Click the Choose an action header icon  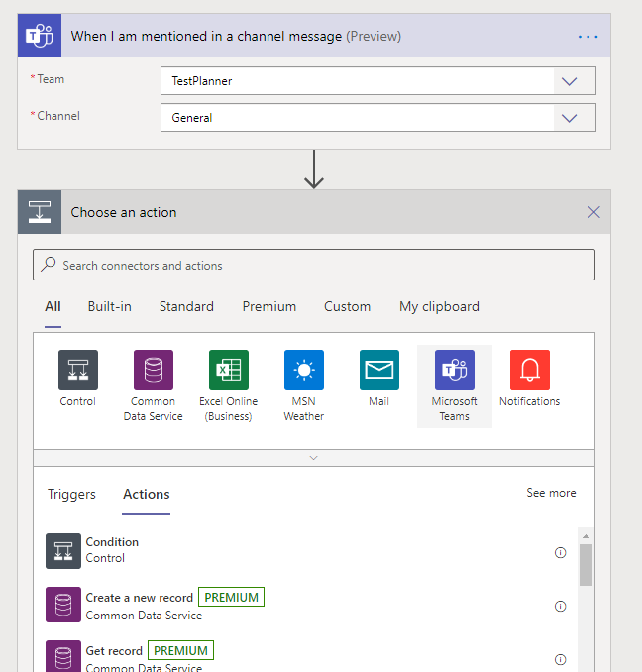(40, 212)
